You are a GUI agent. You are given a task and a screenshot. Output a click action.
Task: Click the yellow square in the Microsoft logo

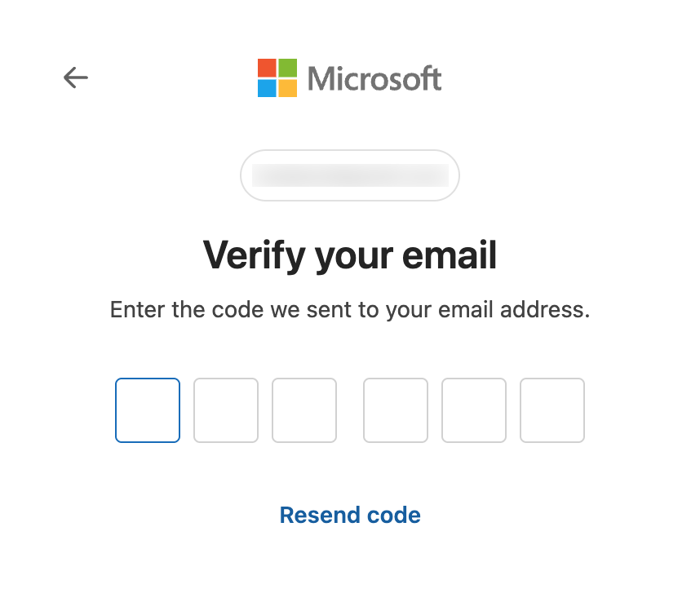(x=286, y=86)
